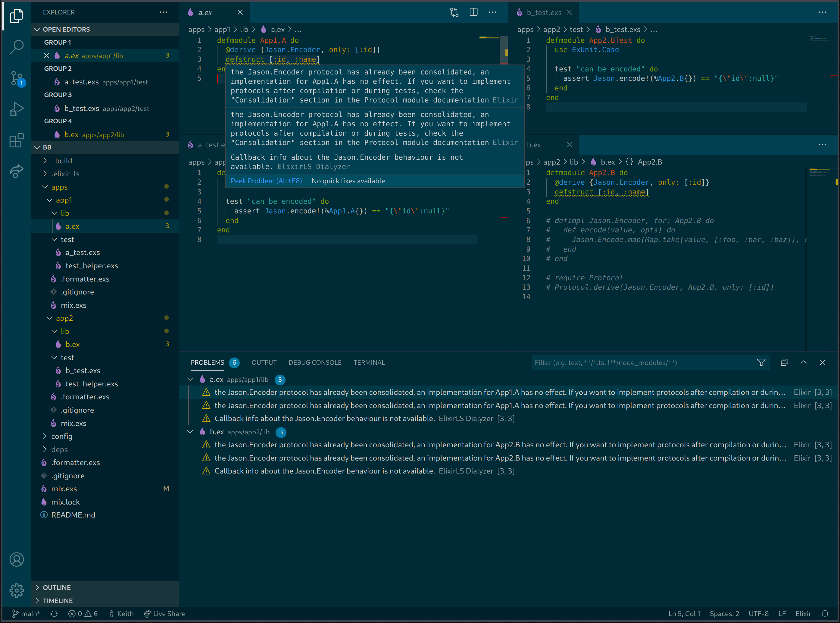Synchronize changes in status bar
Image resolution: width=840 pixels, height=623 pixels.
pos(54,614)
